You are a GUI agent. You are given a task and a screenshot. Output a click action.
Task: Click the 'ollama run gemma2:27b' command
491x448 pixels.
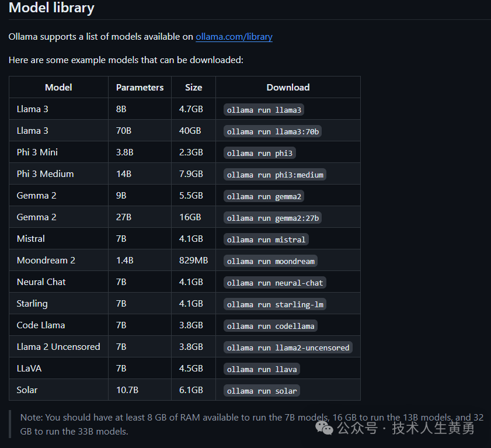point(273,218)
